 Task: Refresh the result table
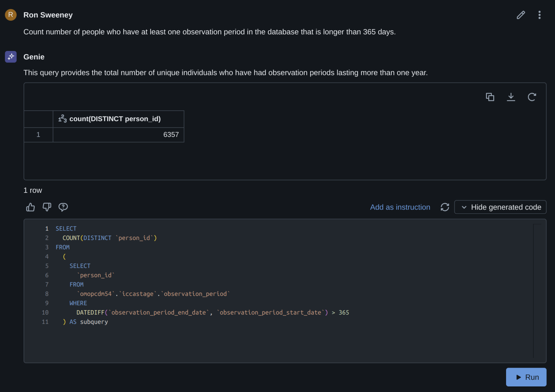click(x=532, y=97)
